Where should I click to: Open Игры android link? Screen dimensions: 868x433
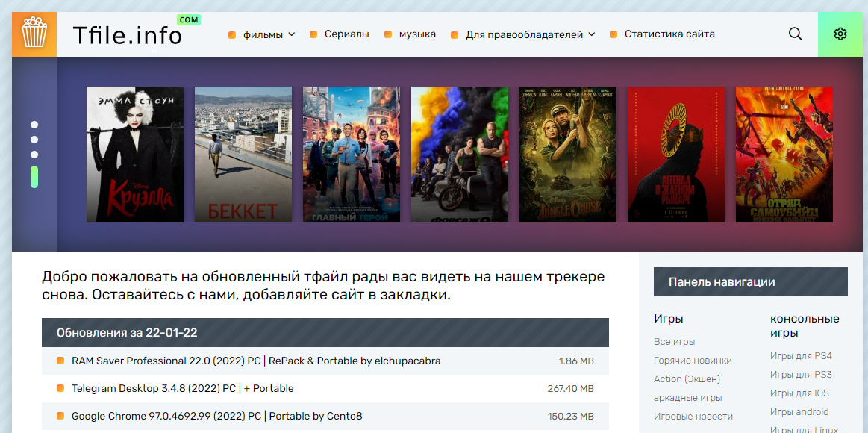(799, 412)
